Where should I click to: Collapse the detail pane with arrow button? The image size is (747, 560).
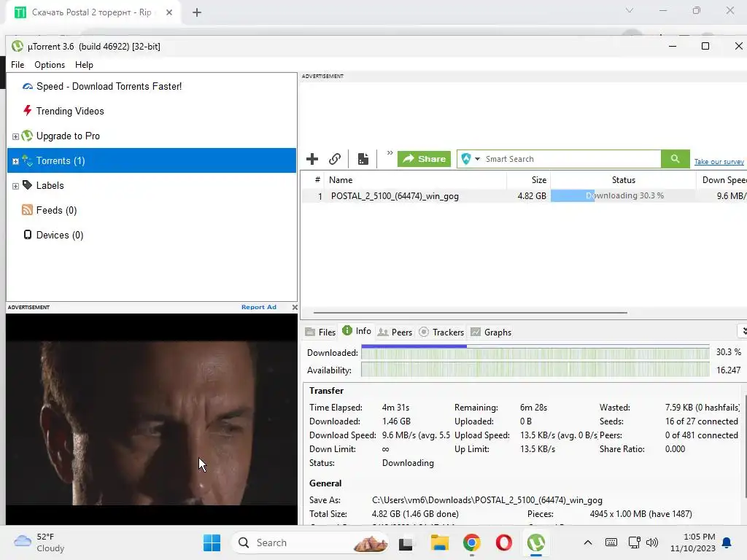[x=742, y=330]
